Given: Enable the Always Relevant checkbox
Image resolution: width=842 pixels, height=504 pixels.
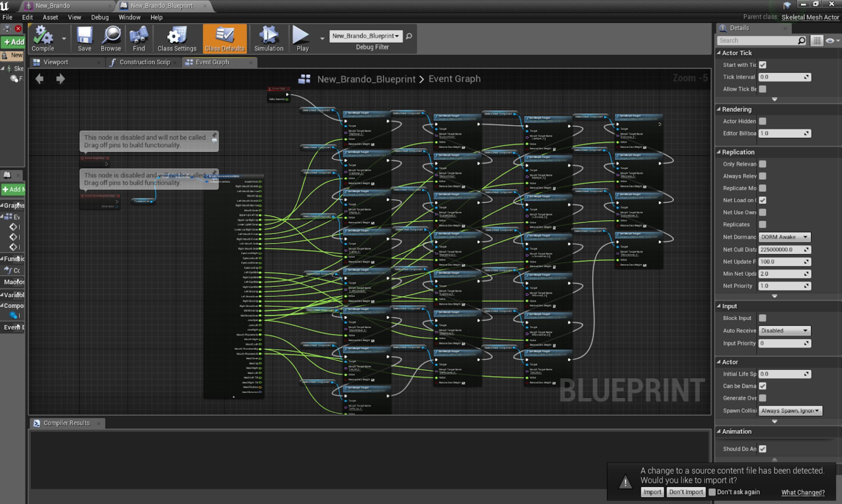Looking at the screenshot, I should click(x=762, y=176).
